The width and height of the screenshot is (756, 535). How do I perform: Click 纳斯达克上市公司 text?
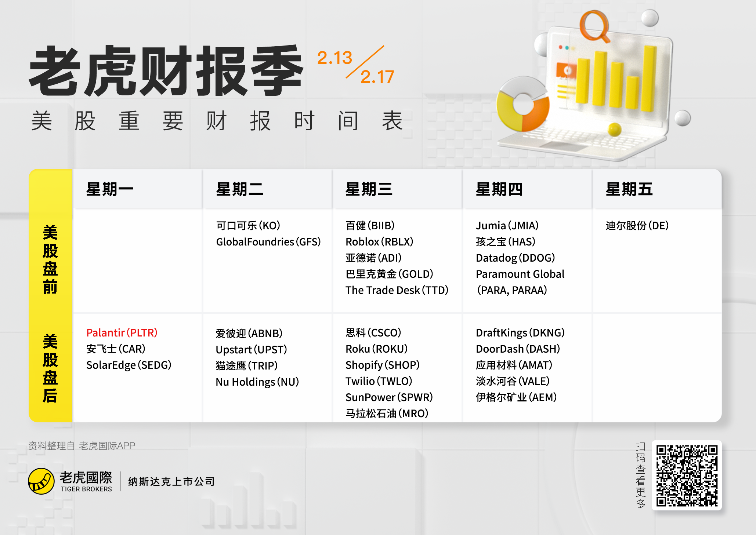[171, 481]
